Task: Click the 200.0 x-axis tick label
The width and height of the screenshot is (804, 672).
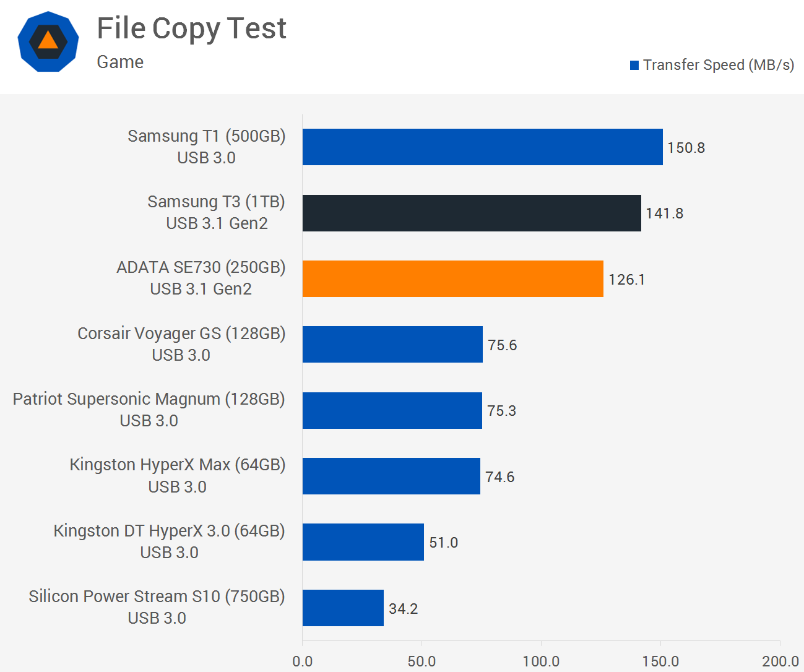Action: pos(780,661)
